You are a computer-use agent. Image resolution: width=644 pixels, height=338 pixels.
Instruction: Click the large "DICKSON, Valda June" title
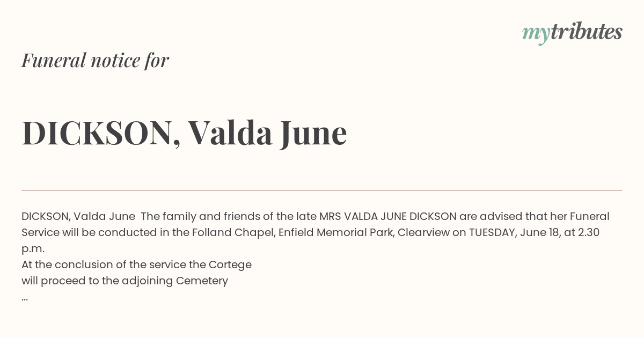(184, 133)
